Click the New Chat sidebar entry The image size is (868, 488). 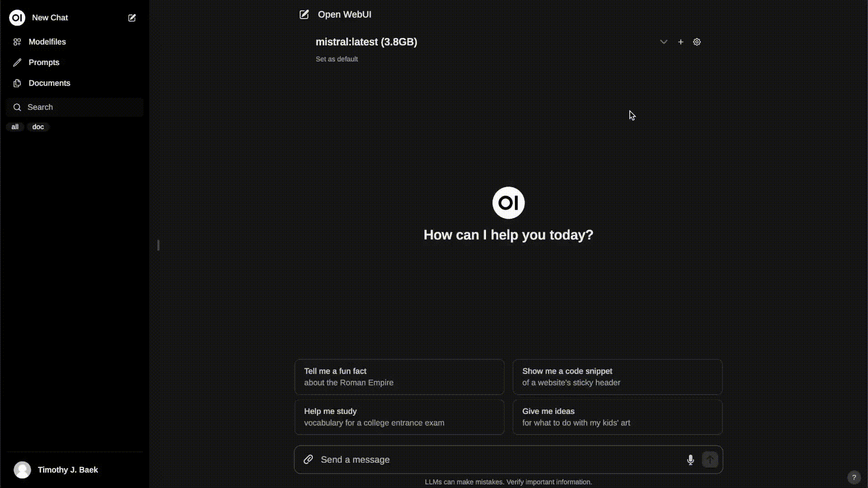click(50, 18)
